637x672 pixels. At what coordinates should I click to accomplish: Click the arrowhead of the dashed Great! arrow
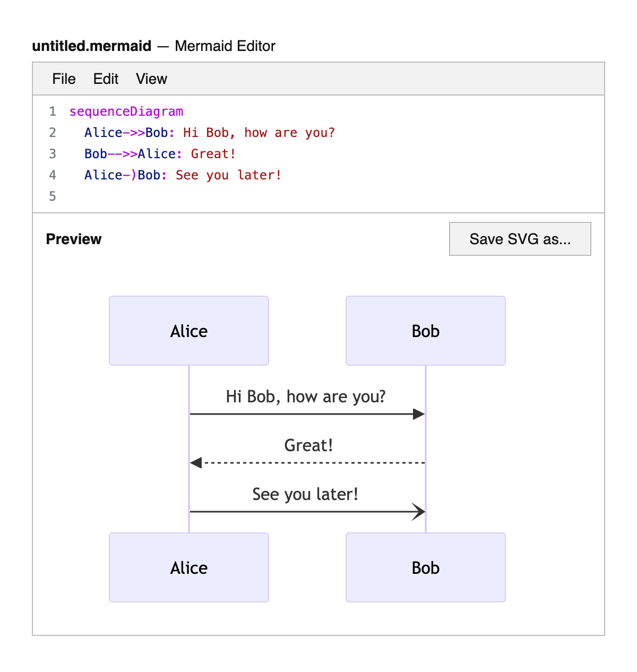click(196, 463)
